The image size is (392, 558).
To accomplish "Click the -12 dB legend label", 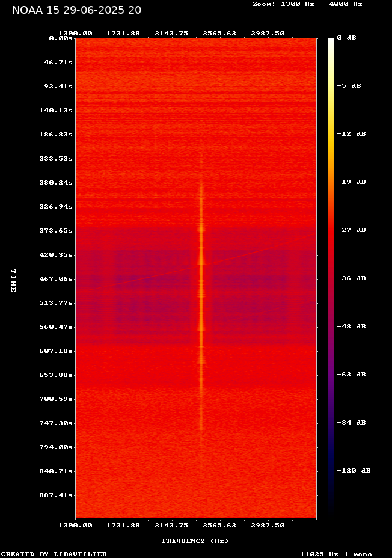I will (x=352, y=134).
